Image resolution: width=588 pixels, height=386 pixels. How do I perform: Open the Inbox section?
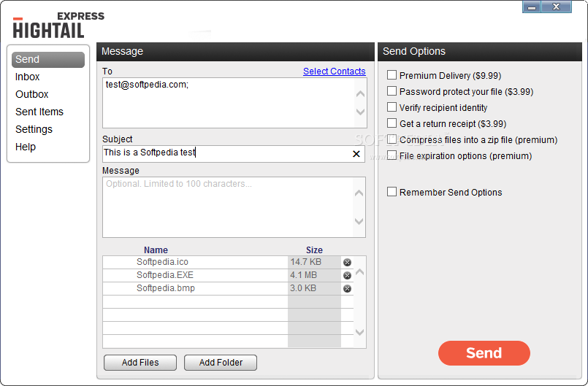(x=27, y=77)
